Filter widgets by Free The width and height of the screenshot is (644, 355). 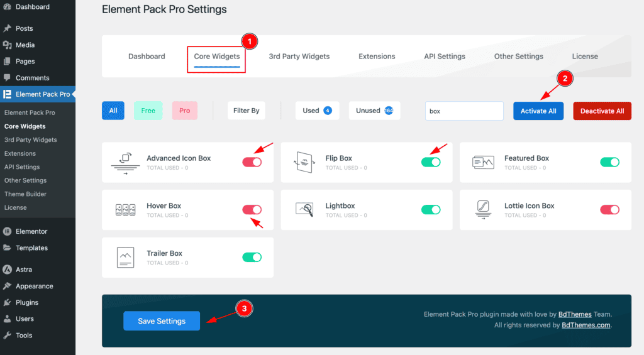pos(148,111)
